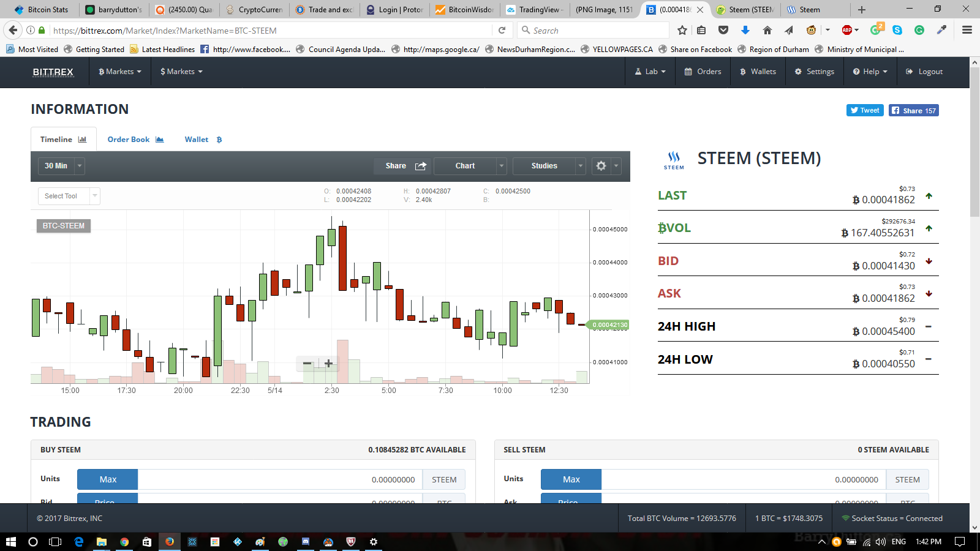This screenshot has height=551, width=980.
Task: Open Firefox downloads arrow icon
Action: 745,30
